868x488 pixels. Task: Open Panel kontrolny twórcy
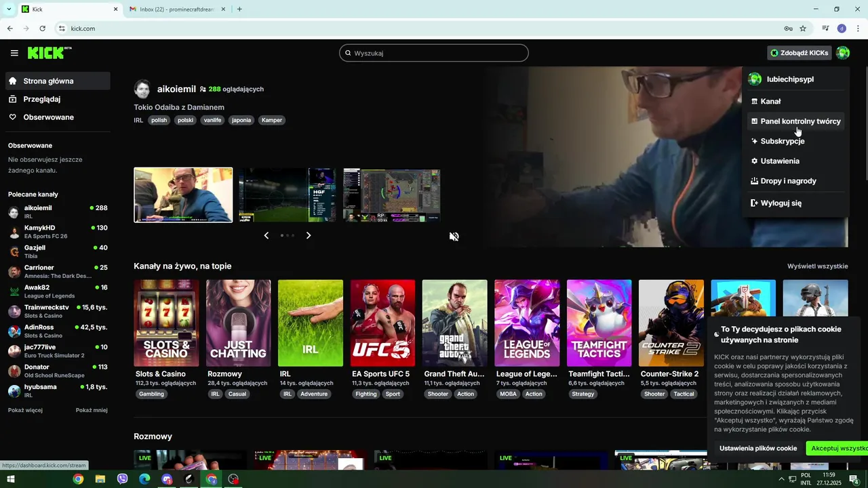(795, 121)
